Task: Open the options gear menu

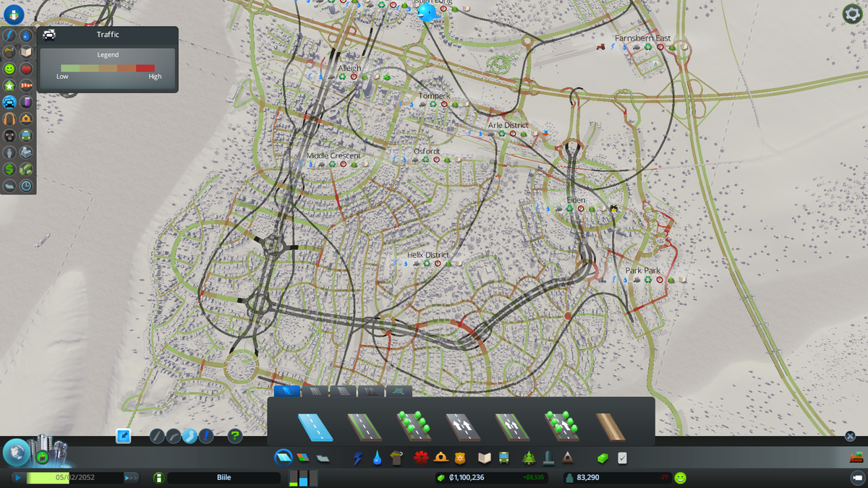Action: pos(852,14)
